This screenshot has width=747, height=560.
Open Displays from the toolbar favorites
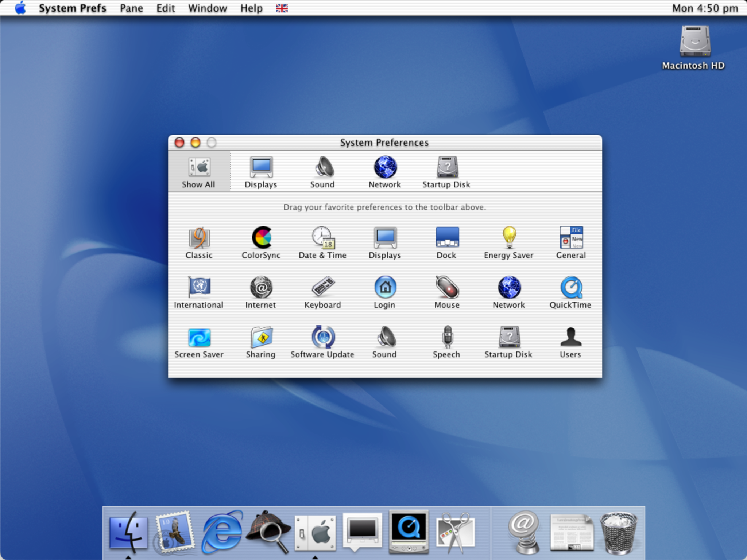(261, 172)
